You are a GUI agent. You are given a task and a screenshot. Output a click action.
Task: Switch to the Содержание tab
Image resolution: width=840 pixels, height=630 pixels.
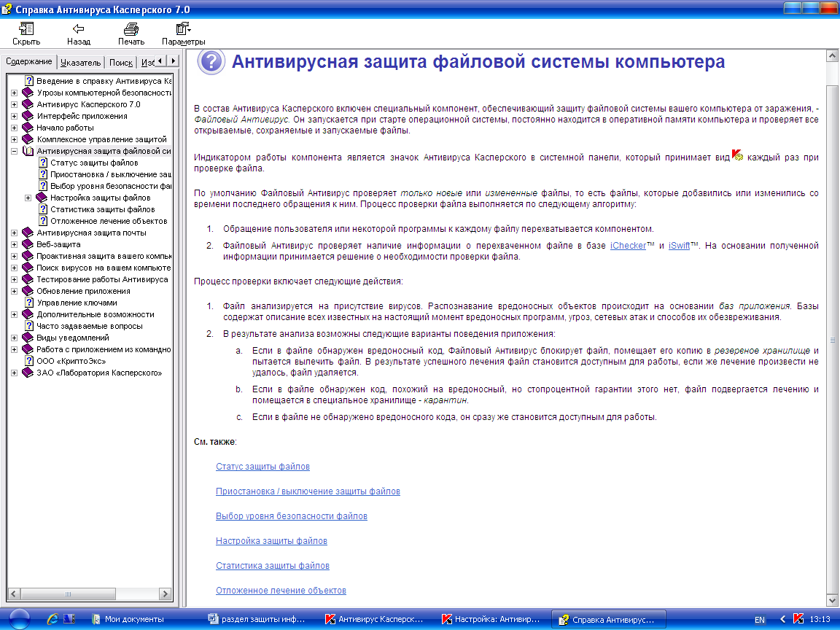point(29,61)
